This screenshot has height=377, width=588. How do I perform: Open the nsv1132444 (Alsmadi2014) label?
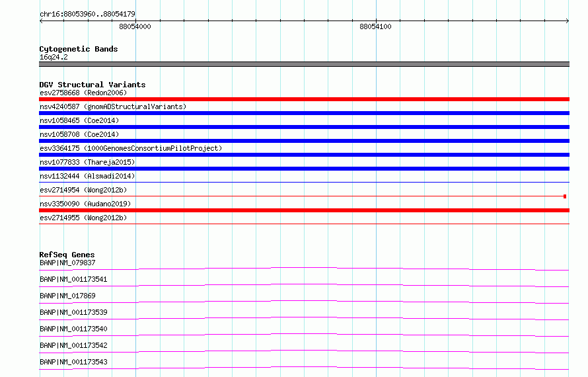[87, 176]
